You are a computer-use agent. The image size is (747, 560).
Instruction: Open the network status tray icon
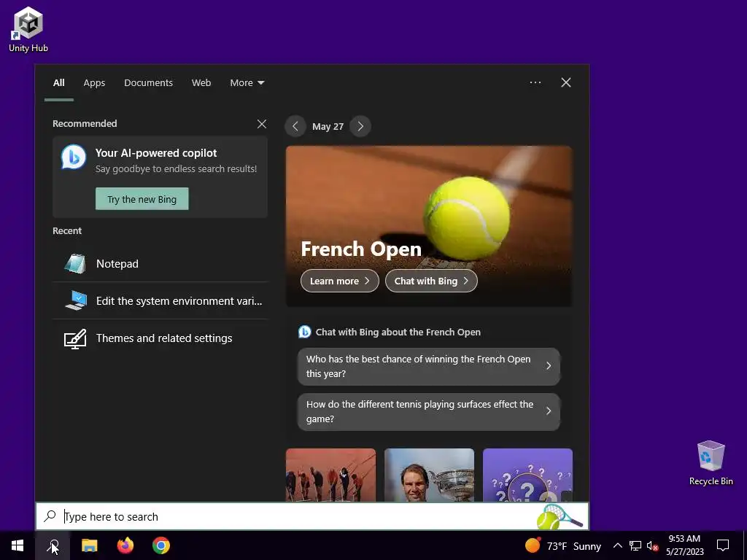pos(635,545)
